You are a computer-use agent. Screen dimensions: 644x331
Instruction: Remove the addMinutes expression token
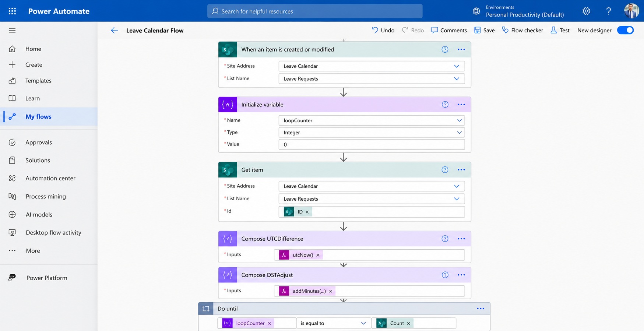pos(330,291)
